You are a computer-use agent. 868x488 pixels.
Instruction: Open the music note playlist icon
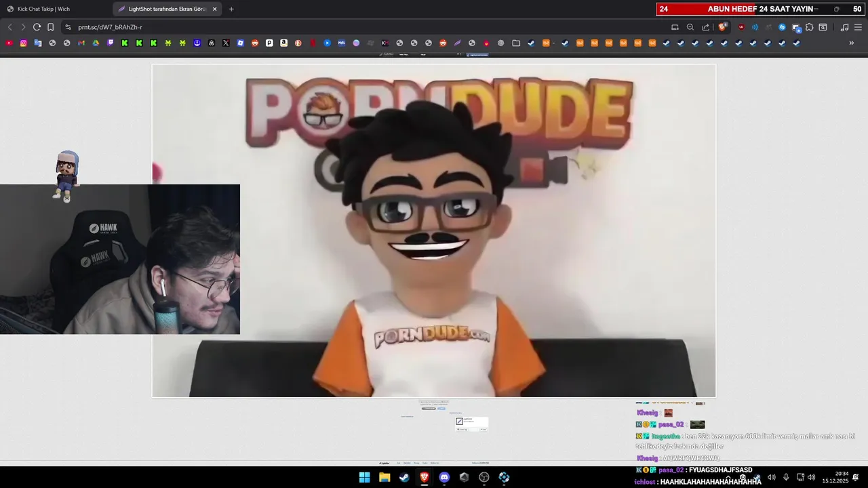[844, 27]
